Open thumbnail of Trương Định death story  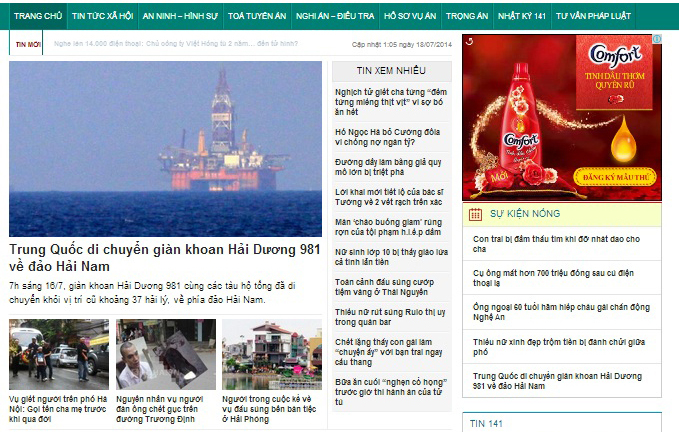click(166, 355)
